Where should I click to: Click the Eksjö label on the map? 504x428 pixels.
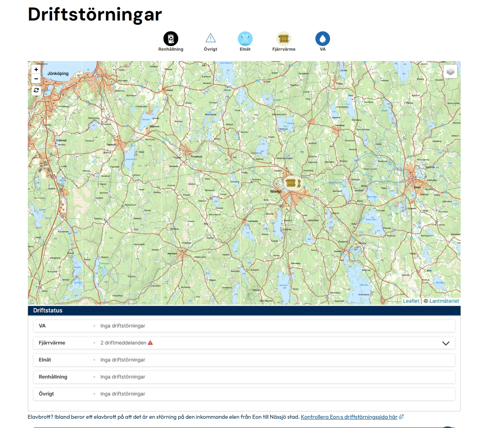click(x=417, y=187)
